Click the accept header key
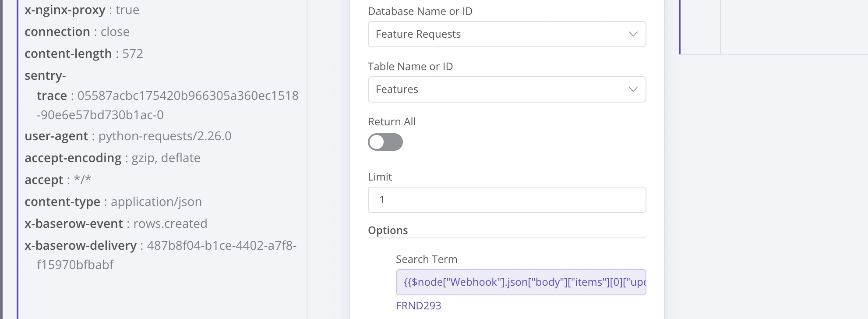Screen dimensions: 868x319 (x=44, y=180)
